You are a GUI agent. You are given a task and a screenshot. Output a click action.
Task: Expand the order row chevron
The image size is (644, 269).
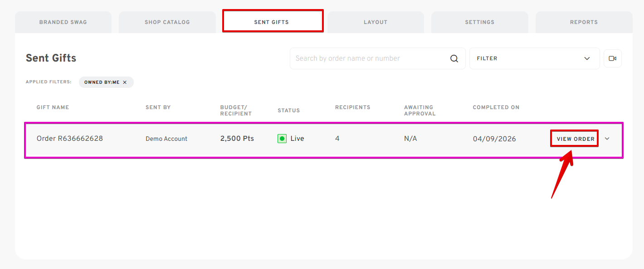(607, 139)
